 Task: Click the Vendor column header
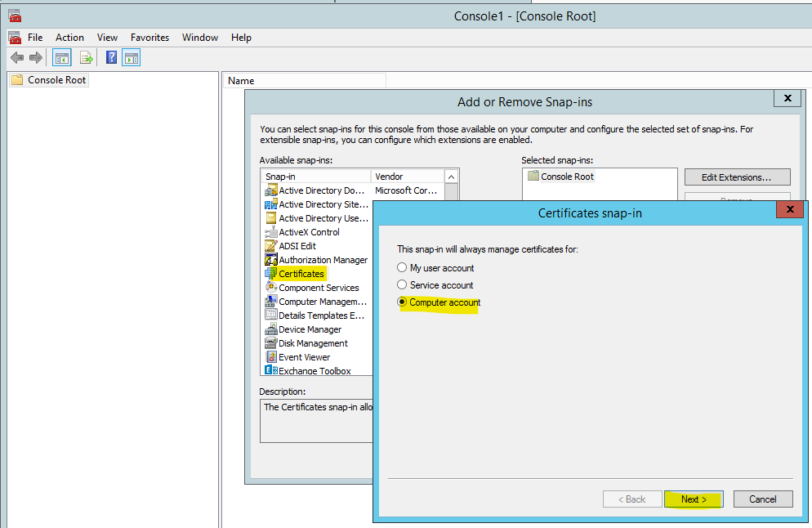[406, 177]
